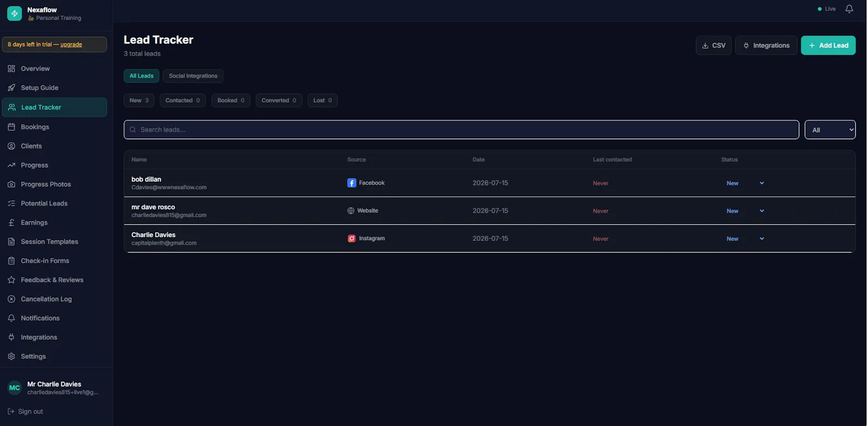The width and height of the screenshot is (868, 426).
Task: Click the Sign out arrow icon
Action: [11, 411]
